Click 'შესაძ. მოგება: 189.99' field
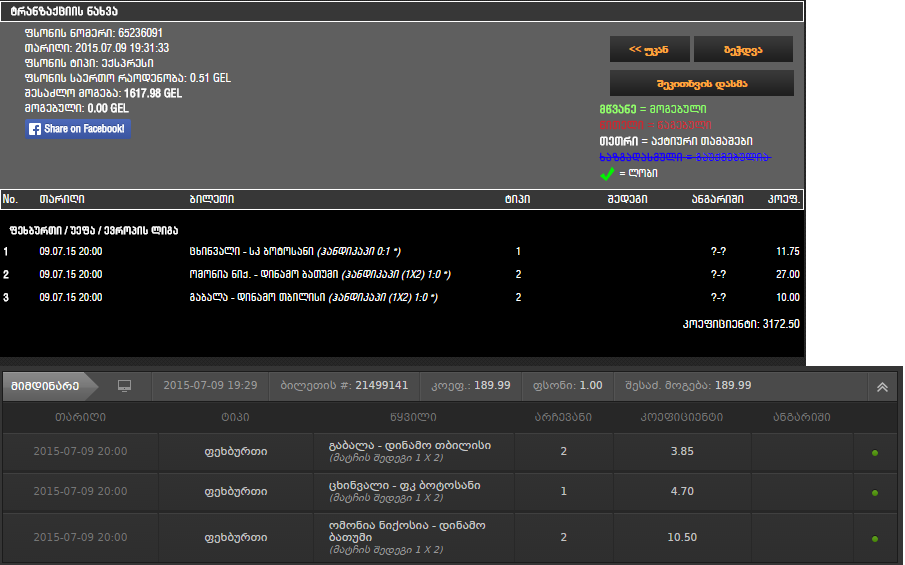This screenshot has height=565, width=905. pyautogui.click(x=688, y=386)
